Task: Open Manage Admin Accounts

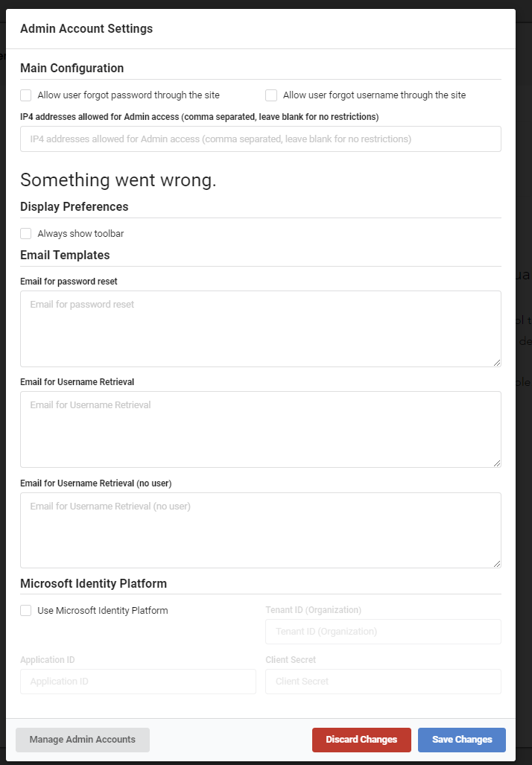Action: coord(83,740)
